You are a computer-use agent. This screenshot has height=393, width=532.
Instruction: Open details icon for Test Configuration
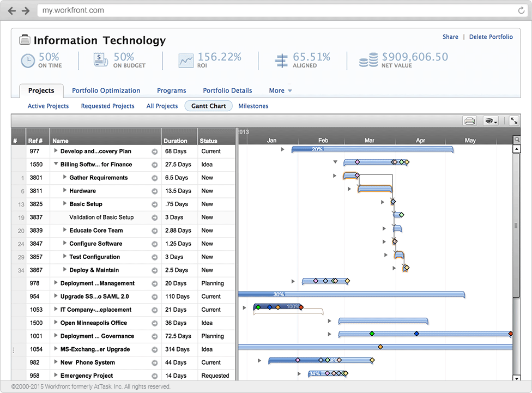click(x=155, y=257)
